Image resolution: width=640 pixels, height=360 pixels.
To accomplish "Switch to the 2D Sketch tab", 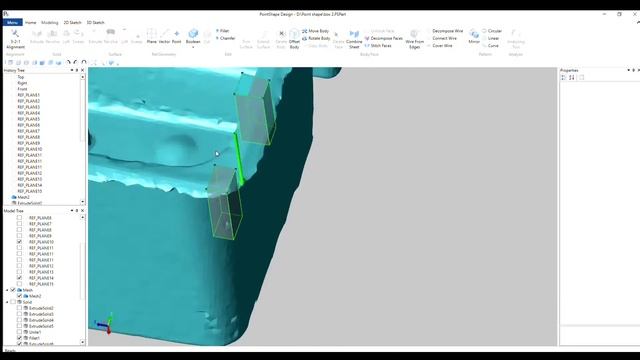I will (x=72, y=22).
